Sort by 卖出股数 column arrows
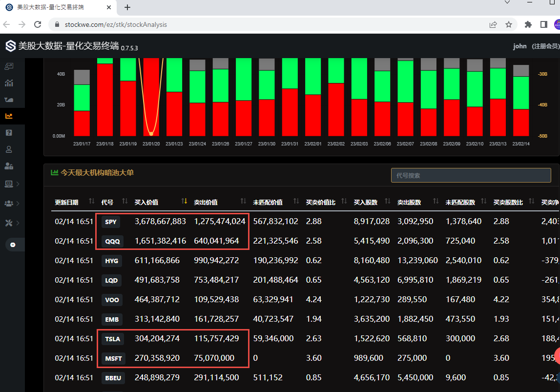 point(436,201)
